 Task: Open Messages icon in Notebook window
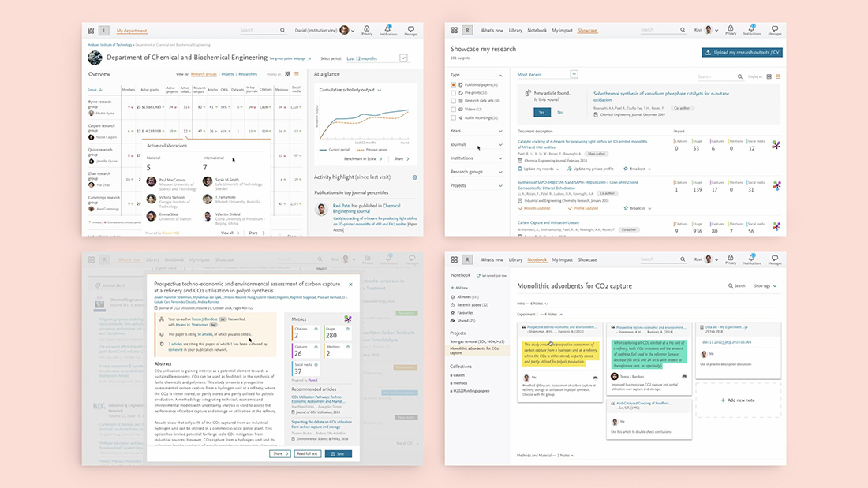tap(774, 259)
